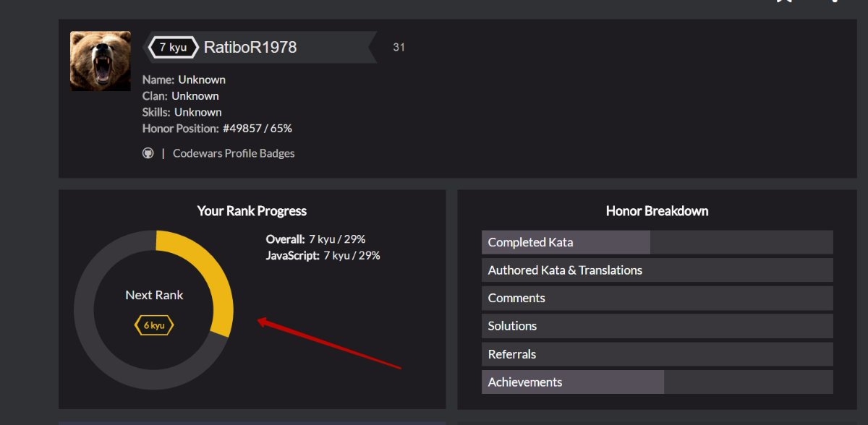Select the Referrals honor bar
This screenshot has height=425, width=868.
click(x=657, y=354)
